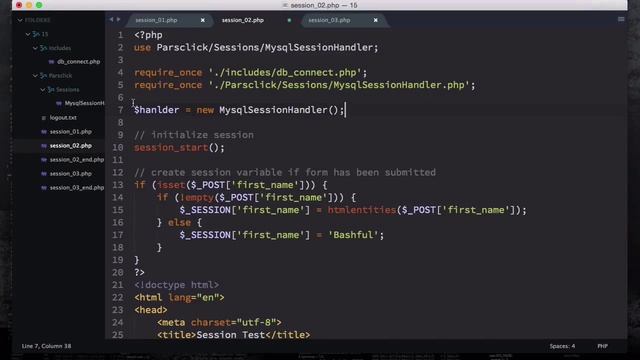This screenshot has height=360, width=640.
Task: Click the <head> tag on line 23
Action: (151, 310)
